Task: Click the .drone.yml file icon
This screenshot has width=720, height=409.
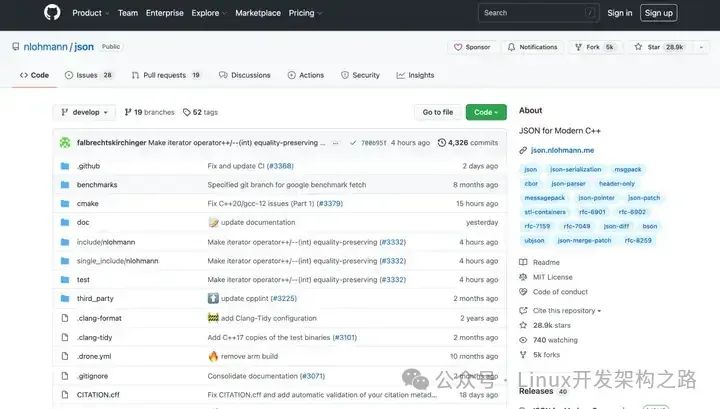Action: point(65,356)
